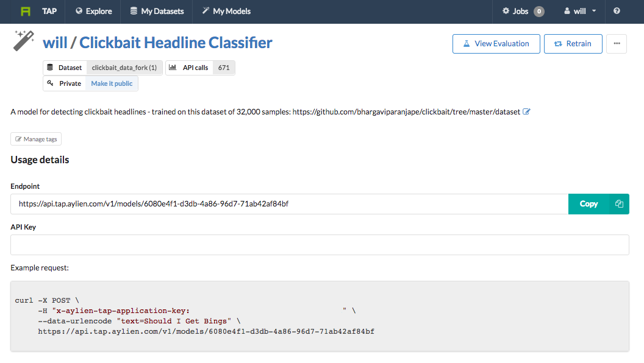The height and width of the screenshot is (363, 644).
Task: Click the Private key icon
Action: 50,83
